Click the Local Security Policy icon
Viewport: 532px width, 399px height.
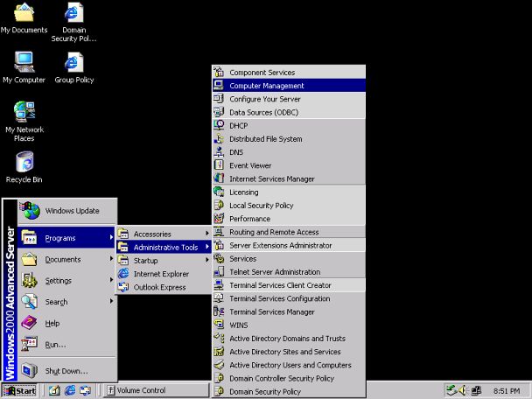click(x=219, y=206)
